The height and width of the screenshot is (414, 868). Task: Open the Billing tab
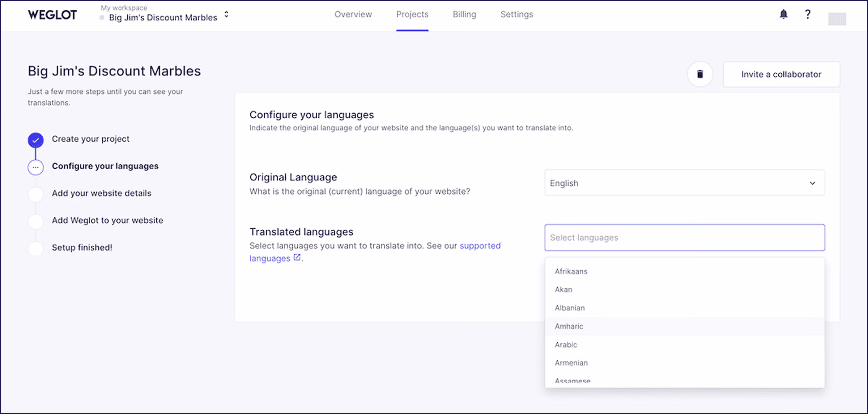pos(464,14)
